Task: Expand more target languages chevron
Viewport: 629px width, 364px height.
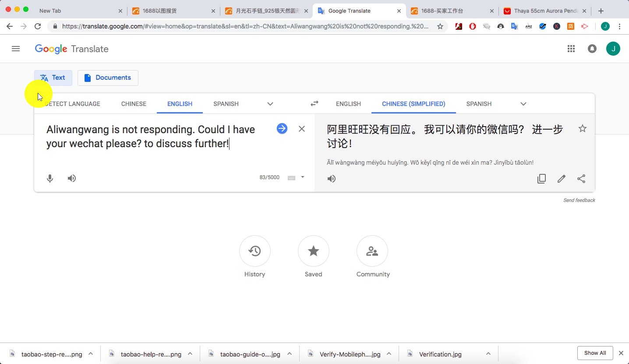Action: pyautogui.click(x=523, y=104)
